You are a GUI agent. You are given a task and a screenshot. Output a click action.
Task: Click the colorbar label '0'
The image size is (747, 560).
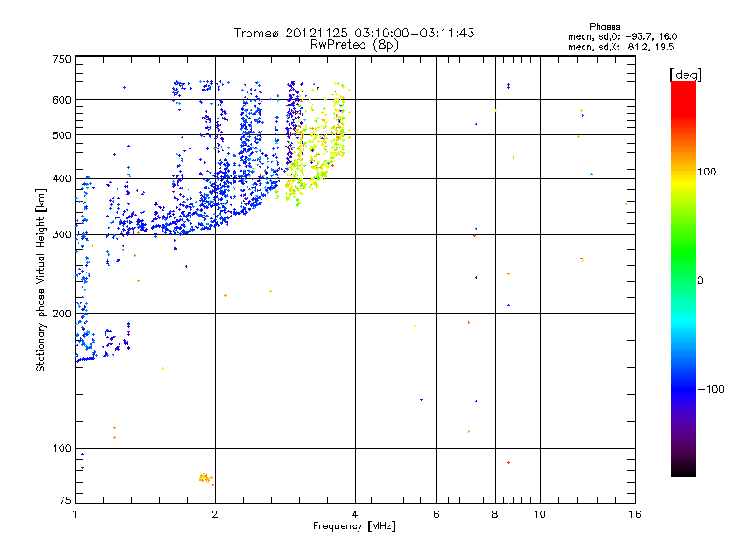[x=700, y=280]
